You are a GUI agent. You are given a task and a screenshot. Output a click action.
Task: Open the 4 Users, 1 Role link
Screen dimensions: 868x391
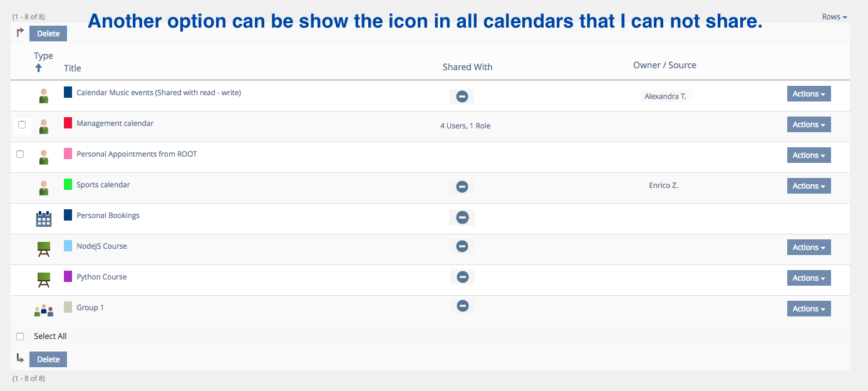pyautogui.click(x=465, y=126)
